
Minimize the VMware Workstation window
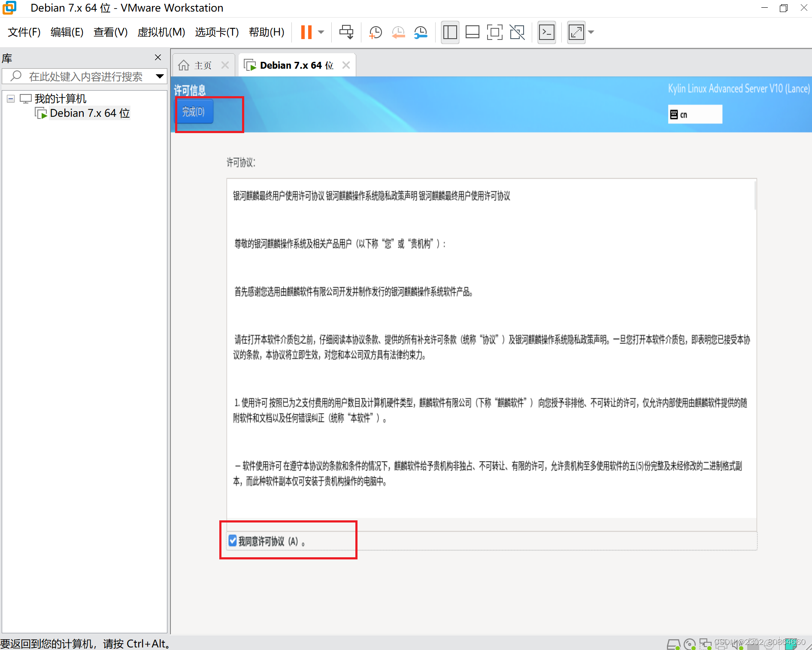[764, 8]
